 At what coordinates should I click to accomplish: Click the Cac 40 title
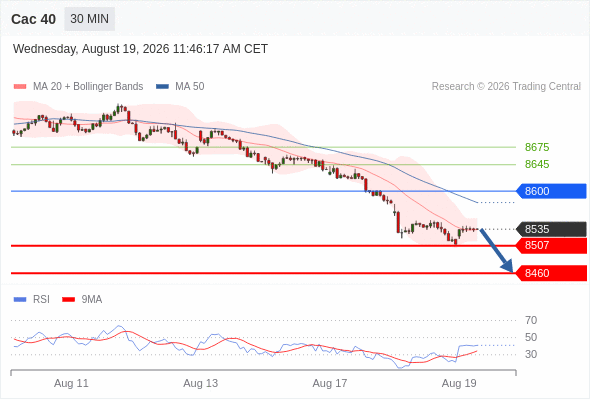pos(33,19)
